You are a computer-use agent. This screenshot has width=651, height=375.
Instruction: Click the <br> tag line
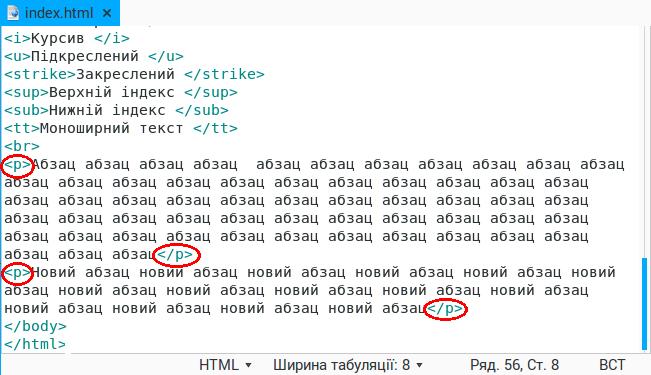pos(22,147)
